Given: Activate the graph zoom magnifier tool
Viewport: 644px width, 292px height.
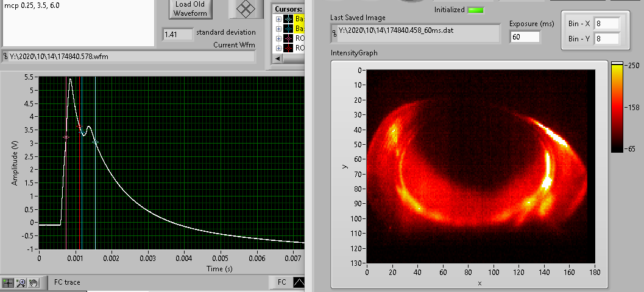Looking at the screenshot, I should pos(21,282).
